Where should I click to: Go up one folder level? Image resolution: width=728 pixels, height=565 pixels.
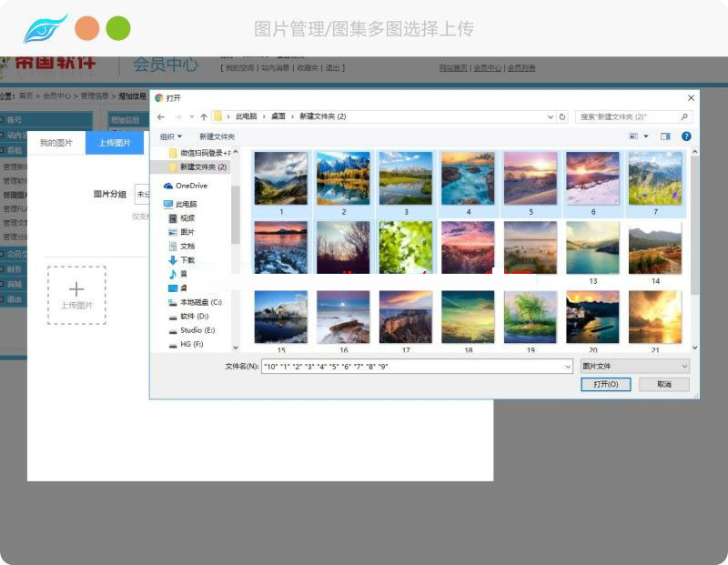203,116
